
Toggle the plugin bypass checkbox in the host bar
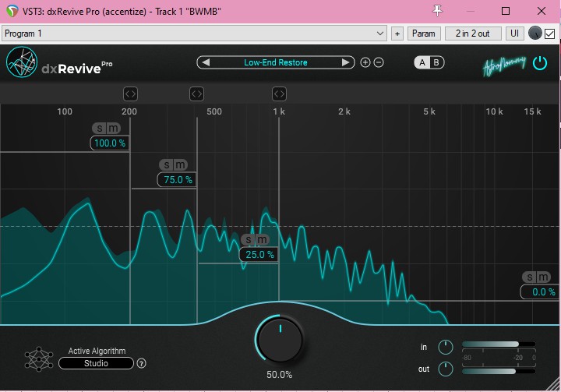(x=549, y=34)
